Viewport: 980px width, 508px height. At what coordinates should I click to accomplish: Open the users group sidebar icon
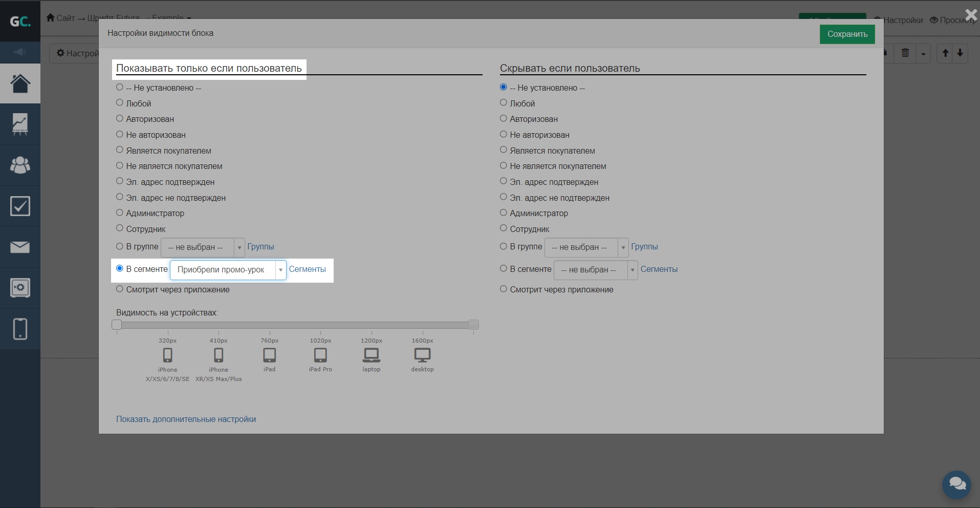(x=20, y=165)
